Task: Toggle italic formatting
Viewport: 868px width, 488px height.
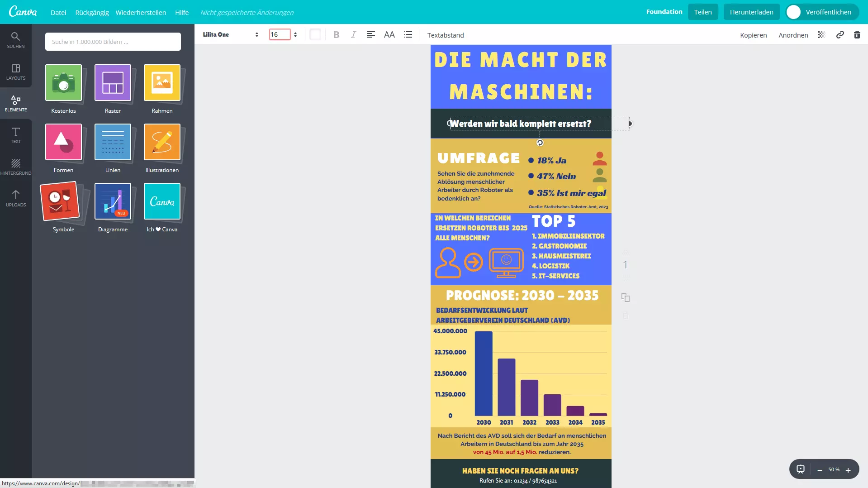Action: (x=353, y=34)
